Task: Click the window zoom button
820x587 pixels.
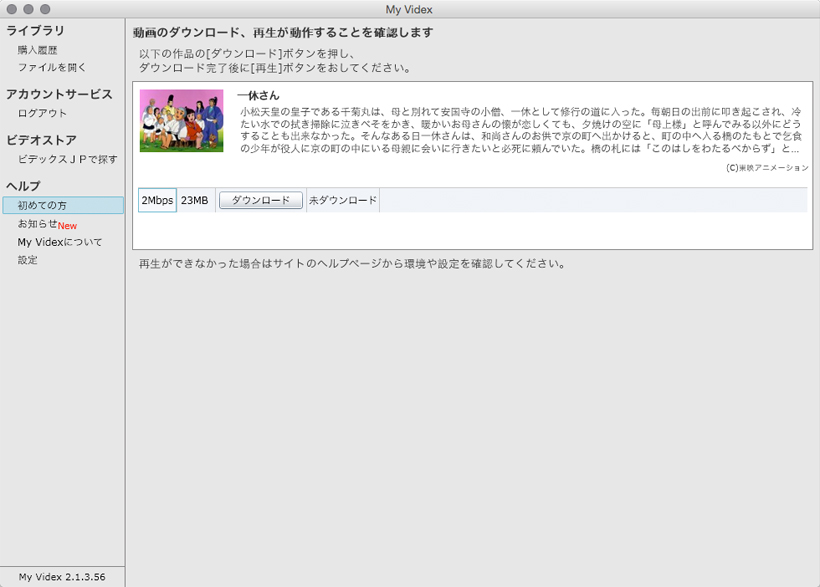Action: coord(45,9)
